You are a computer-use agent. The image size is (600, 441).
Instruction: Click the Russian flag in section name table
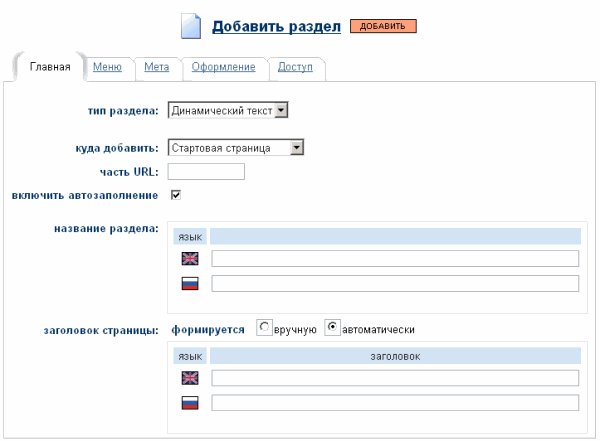189,283
